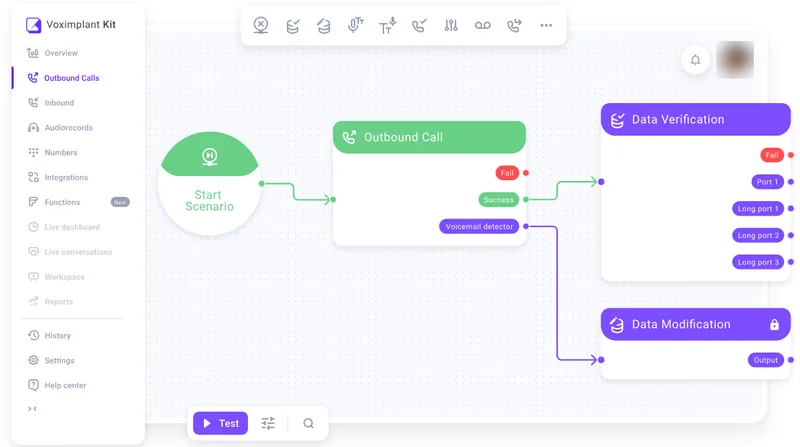The image size is (800, 447).
Task: Click the Long port 3 output
Action: tap(758, 262)
